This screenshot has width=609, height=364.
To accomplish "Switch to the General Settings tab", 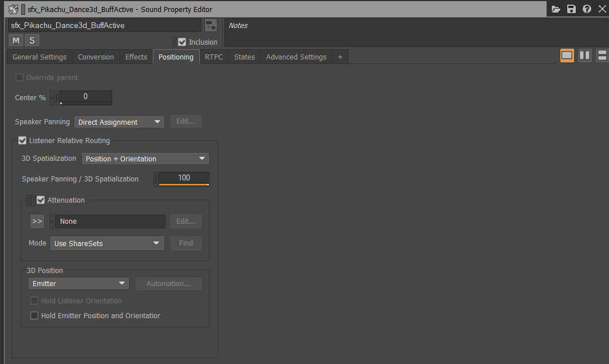I will (x=39, y=57).
